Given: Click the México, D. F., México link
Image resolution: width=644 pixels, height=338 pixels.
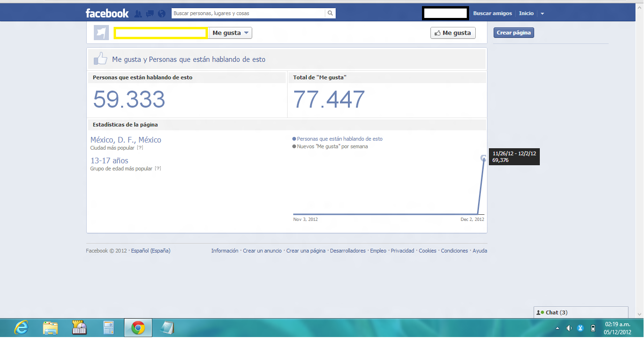Looking at the screenshot, I should [x=126, y=140].
